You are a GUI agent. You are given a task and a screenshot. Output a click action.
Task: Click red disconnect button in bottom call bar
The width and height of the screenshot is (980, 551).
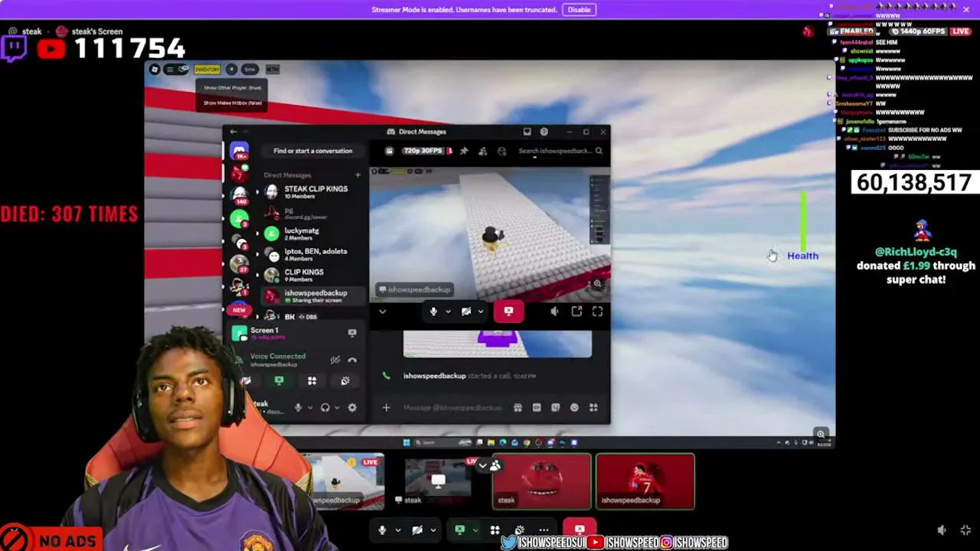pyautogui.click(x=580, y=529)
